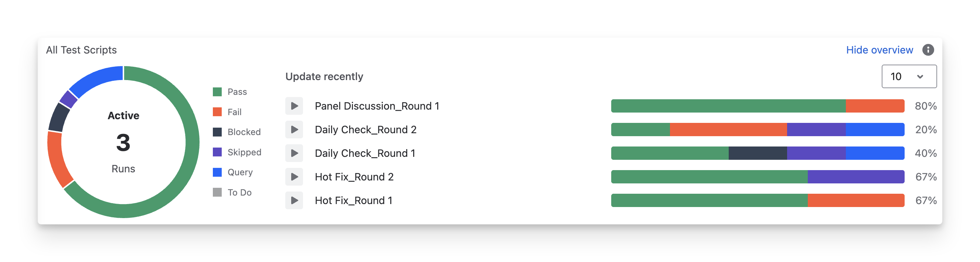Toggle Query status in chart legend
This screenshot has width=980, height=262.
click(232, 172)
